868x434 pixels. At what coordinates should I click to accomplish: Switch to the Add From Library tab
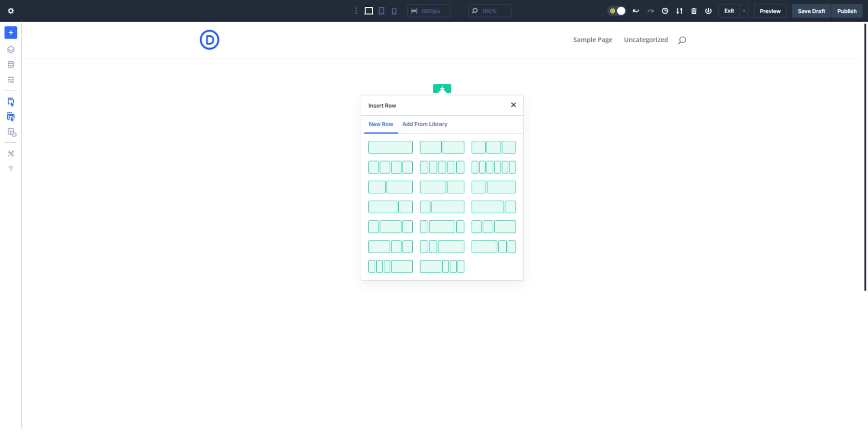coord(425,124)
